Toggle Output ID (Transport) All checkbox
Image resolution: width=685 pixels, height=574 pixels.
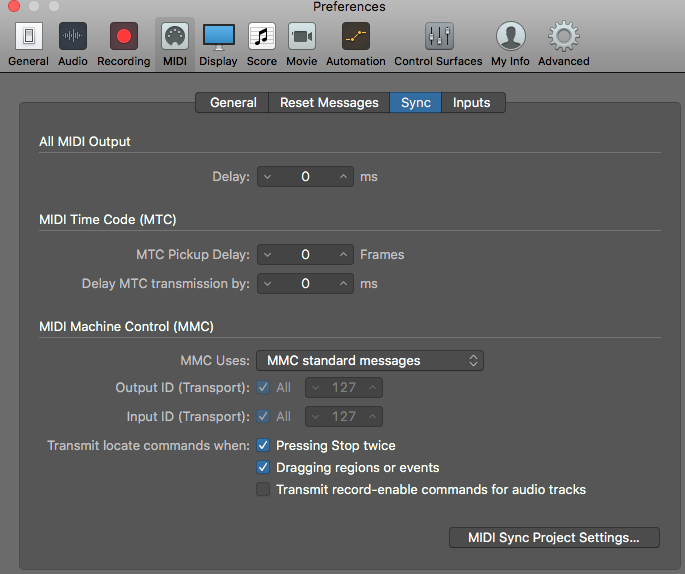263,387
